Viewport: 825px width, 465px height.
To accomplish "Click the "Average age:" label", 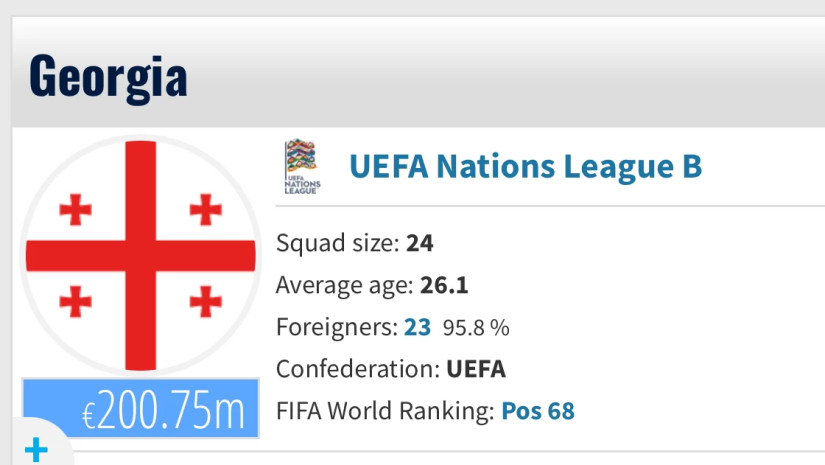I will coord(344,285).
